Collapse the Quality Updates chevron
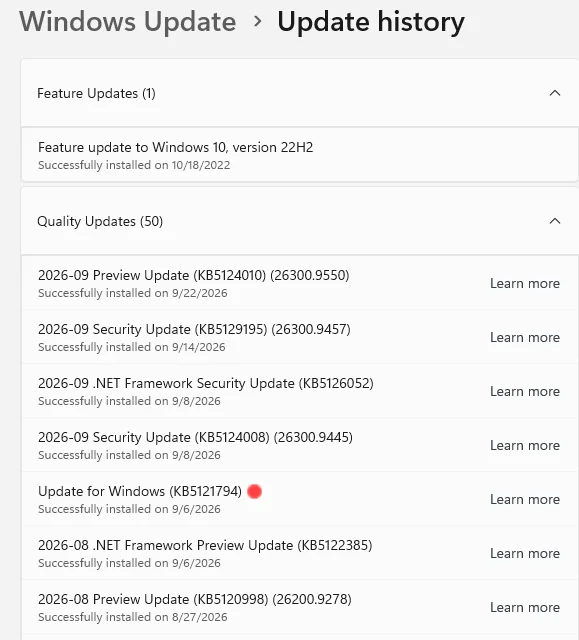The height and width of the screenshot is (640, 579). (x=555, y=221)
